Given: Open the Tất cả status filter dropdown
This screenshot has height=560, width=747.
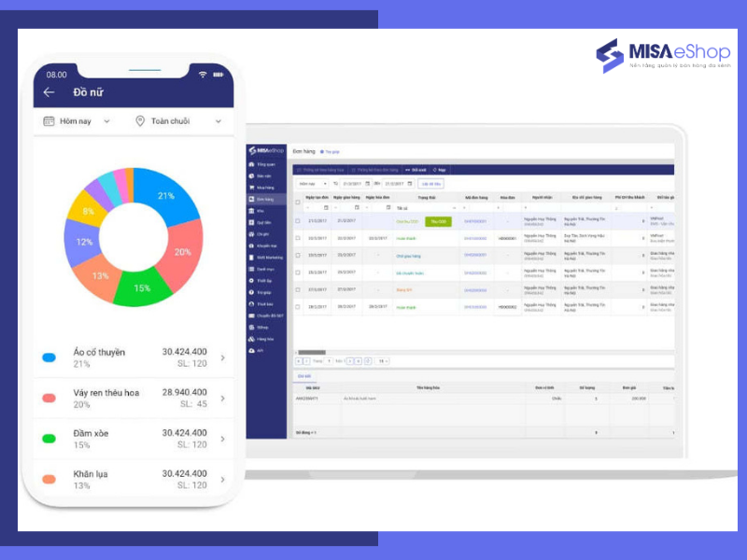Looking at the screenshot, I should (427, 208).
